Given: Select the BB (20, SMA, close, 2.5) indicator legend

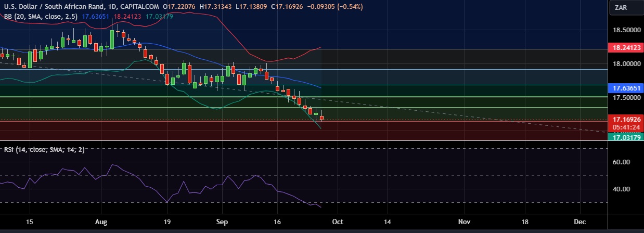Looking at the screenshot, I should (x=40, y=17).
